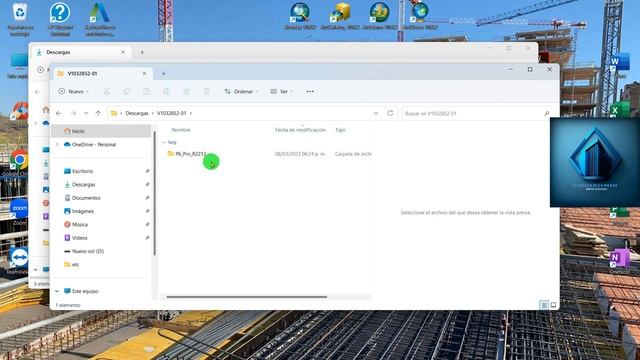
Task: Sort by the Nombre column header
Action: [181, 130]
